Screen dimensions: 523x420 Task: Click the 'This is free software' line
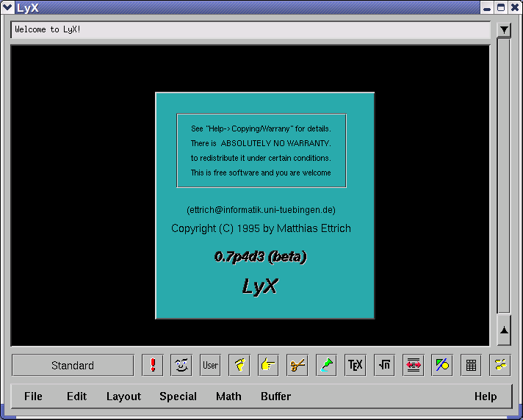(261, 173)
